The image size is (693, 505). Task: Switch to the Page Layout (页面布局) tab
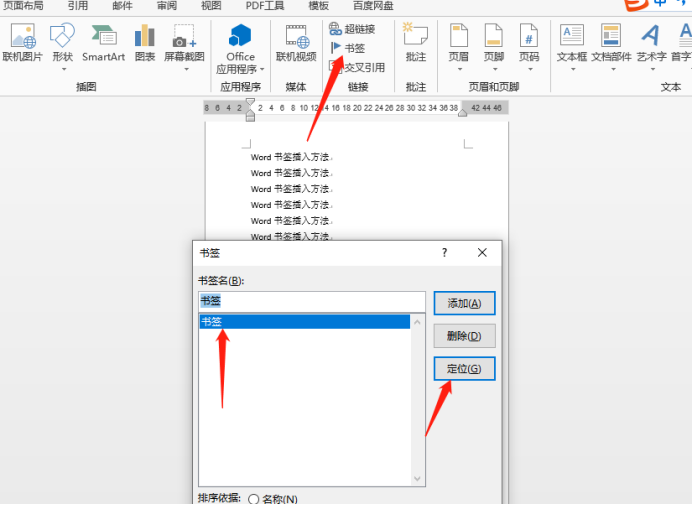23,6
